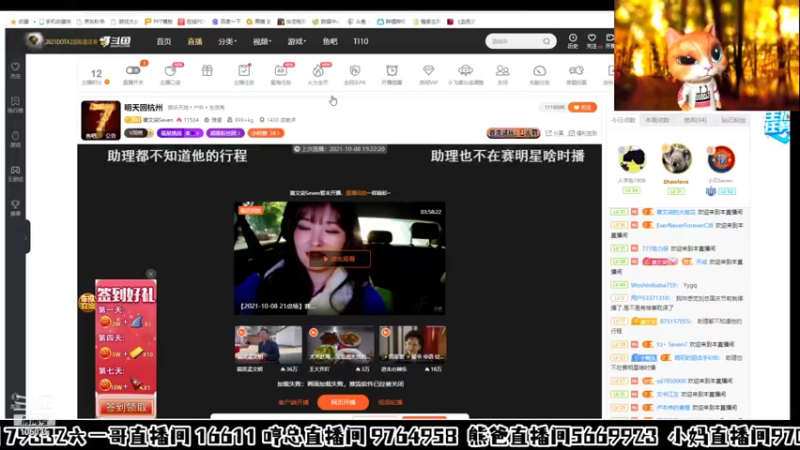This screenshot has width=800, height=450.
Task: Click the 小贝Seven avatar in ranking
Action: (720, 159)
